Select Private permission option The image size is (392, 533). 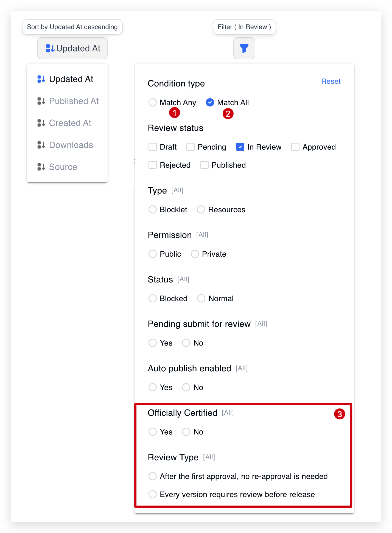pos(195,254)
